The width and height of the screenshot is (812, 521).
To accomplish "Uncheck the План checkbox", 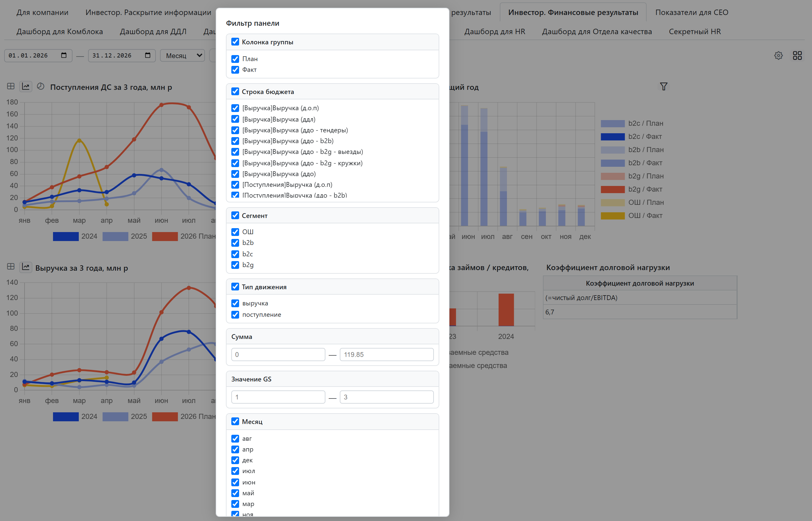I will click(235, 59).
